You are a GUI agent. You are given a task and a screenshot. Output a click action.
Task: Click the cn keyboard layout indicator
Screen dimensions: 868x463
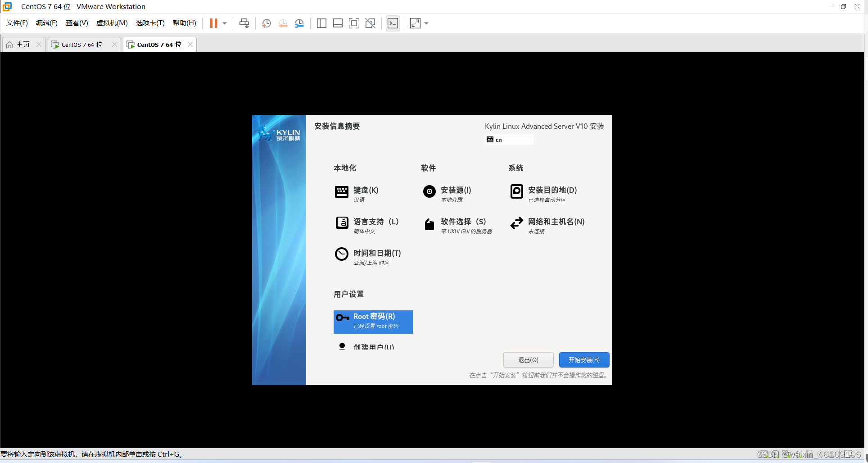509,140
